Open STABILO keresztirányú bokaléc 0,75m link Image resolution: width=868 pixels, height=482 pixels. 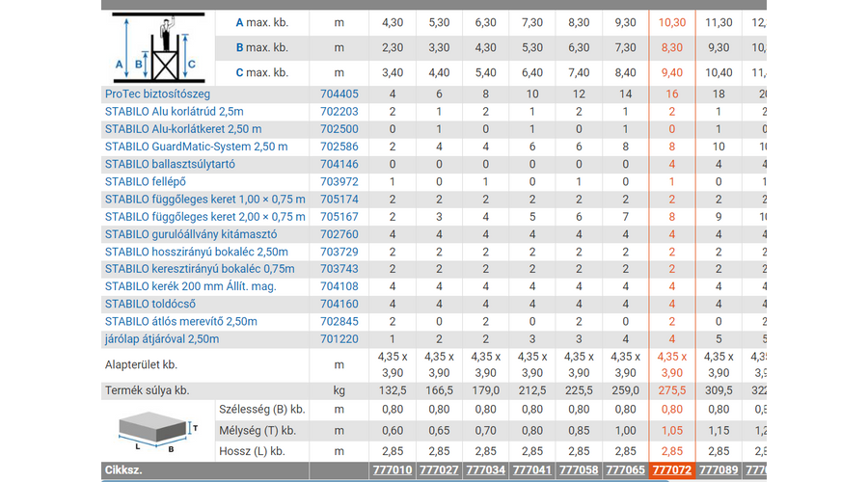(200, 269)
